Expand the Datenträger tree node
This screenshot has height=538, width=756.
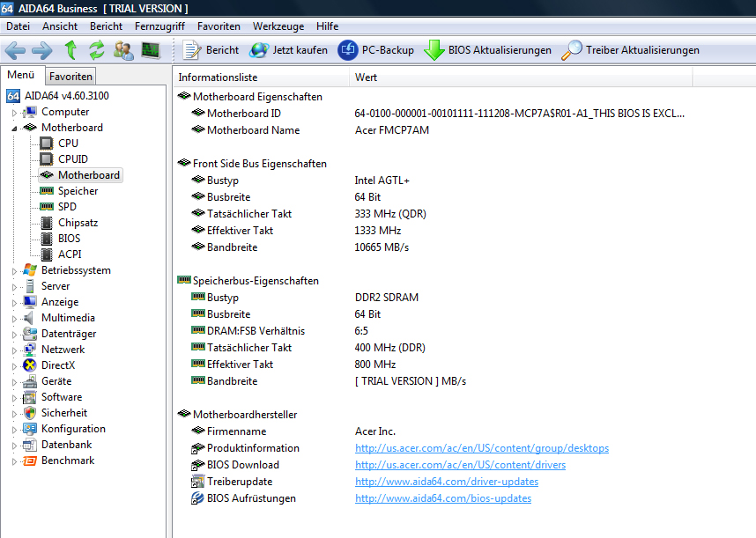pyautogui.click(x=14, y=335)
